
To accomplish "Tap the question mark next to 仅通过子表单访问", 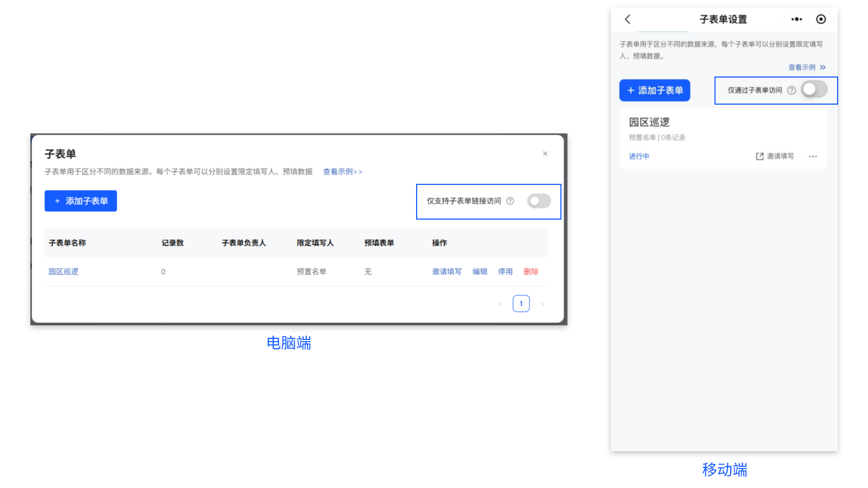I will (793, 90).
